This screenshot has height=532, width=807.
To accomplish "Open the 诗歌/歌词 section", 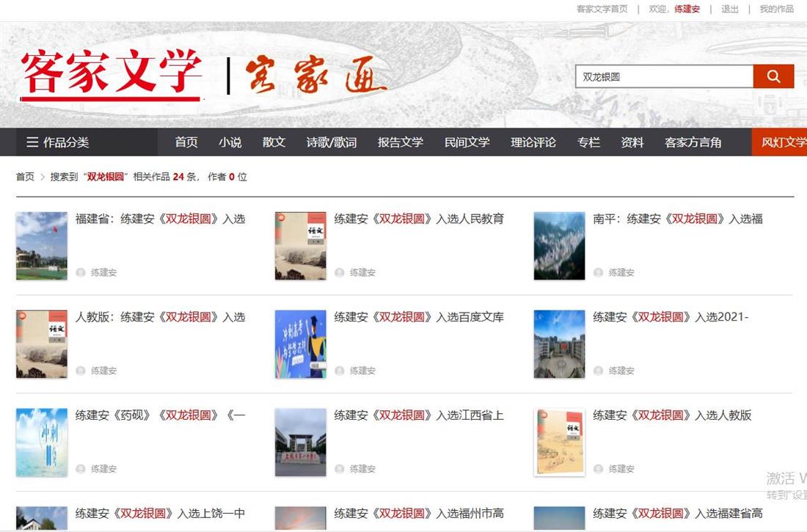I will pos(332,142).
